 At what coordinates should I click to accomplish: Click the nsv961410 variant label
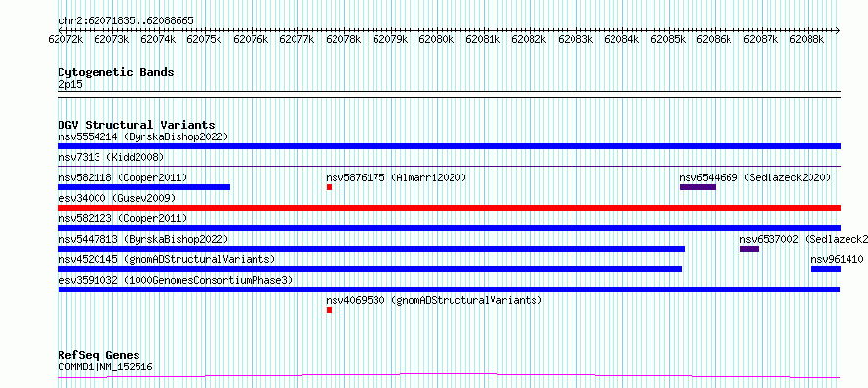(837, 259)
